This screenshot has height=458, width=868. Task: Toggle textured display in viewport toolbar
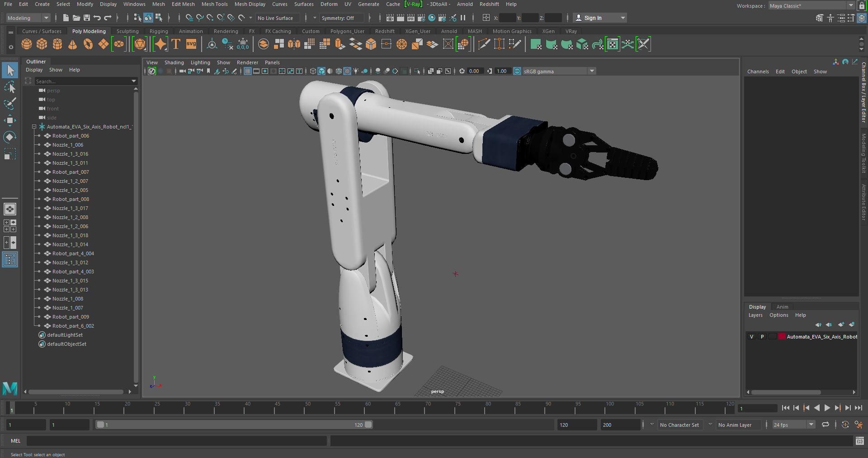[x=347, y=71]
